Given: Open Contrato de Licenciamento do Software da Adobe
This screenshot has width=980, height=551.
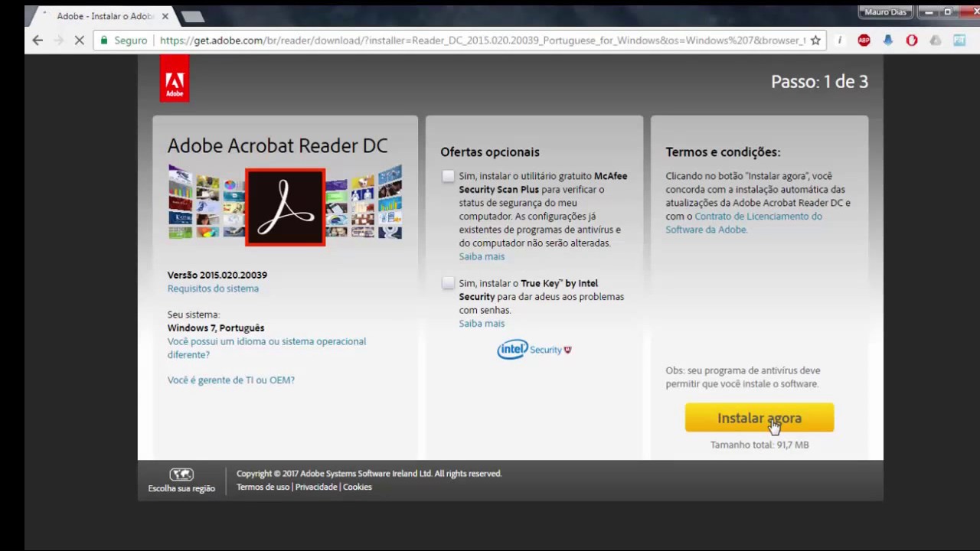Looking at the screenshot, I should (x=743, y=223).
